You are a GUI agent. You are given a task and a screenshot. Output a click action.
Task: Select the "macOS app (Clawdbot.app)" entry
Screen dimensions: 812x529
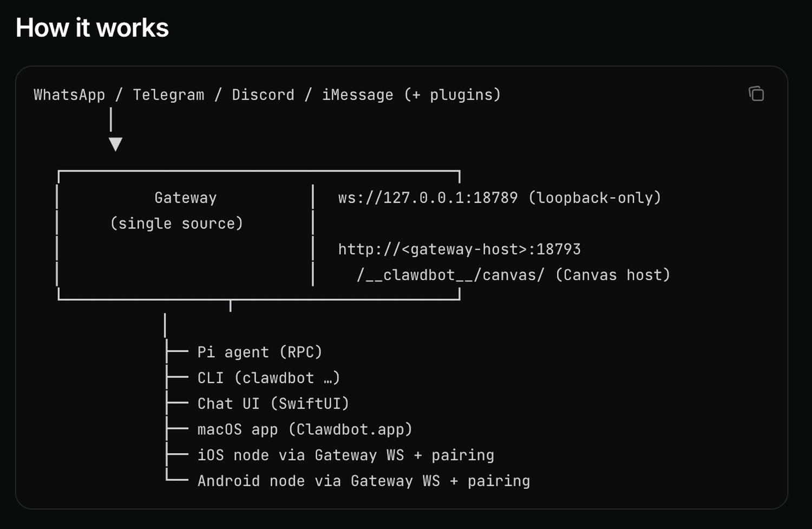pos(304,429)
